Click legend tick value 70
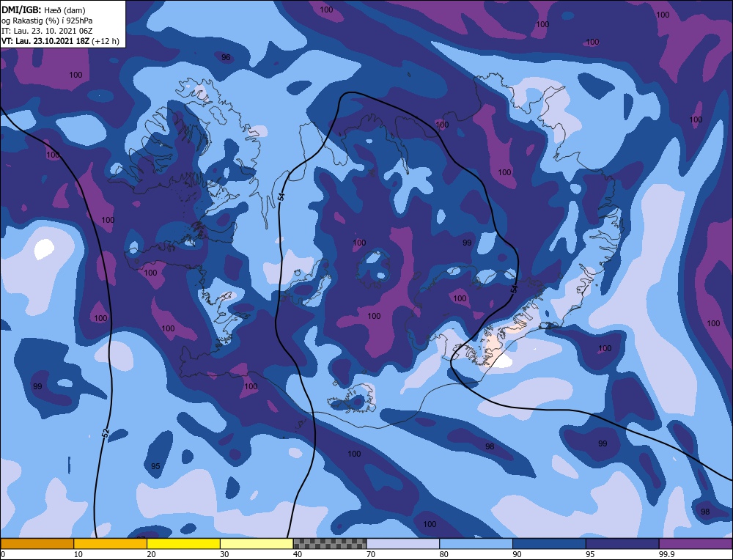Image resolution: width=733 pixels, height=560 pixels. point(371,554)
